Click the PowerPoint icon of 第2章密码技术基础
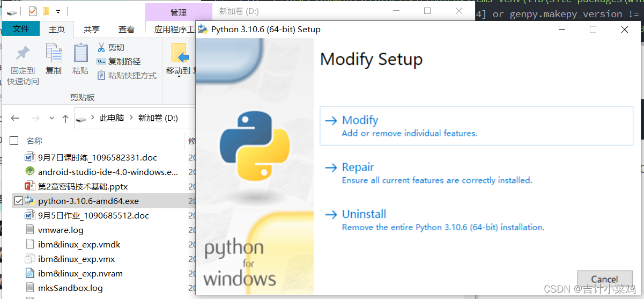Viewport: 644px width, 299px height. (29, 186)
